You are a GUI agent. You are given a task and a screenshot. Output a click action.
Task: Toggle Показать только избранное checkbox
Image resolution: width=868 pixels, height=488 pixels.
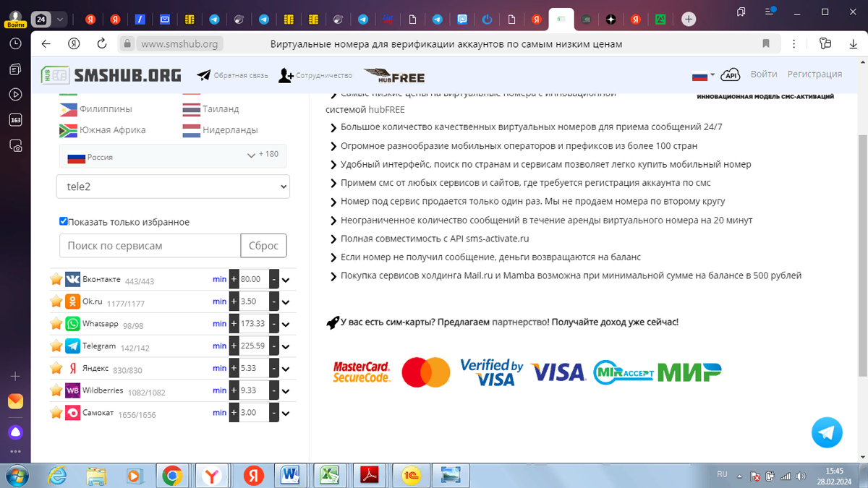[64, 221]
